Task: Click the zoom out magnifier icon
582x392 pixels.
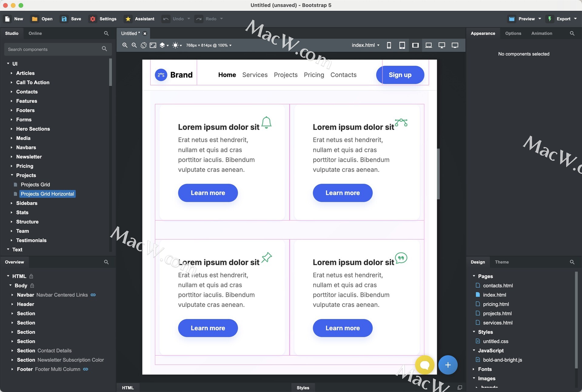Action: (x=134, y=45)
